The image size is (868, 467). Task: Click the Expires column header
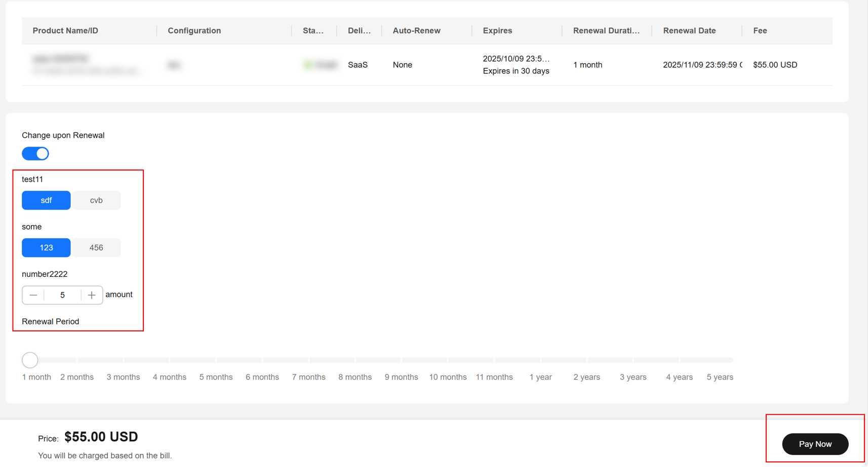click(497, 31)
